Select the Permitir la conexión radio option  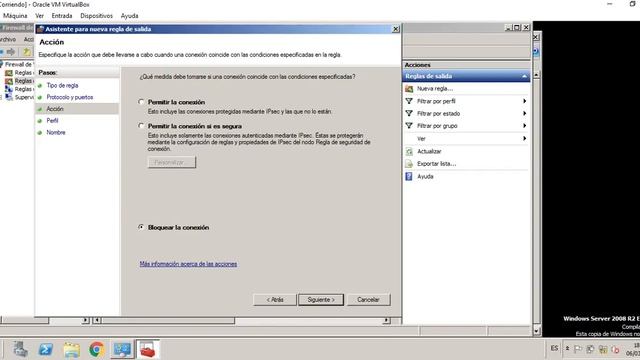click(141, 102)
